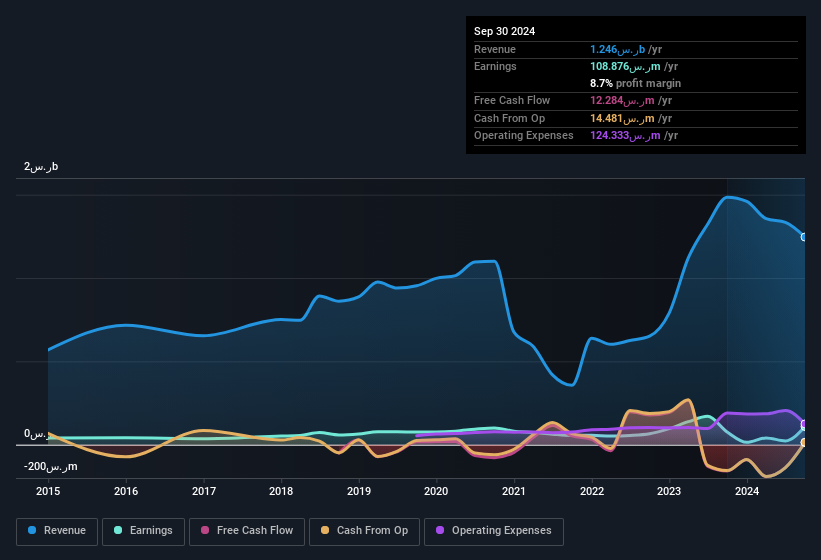The height and width of the screenshot is (560, 821).
Task: Toggle the Operating Expenses legend button
Action: coord(494,531)
